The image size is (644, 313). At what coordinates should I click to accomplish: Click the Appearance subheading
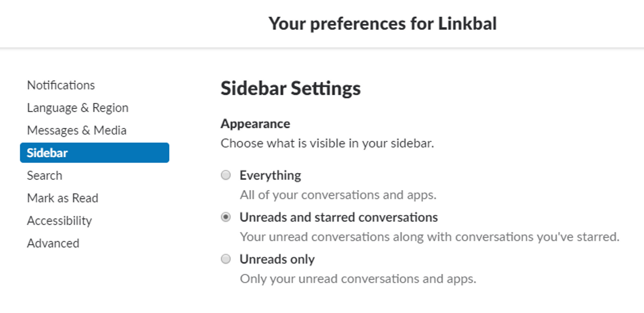(255, 123)
